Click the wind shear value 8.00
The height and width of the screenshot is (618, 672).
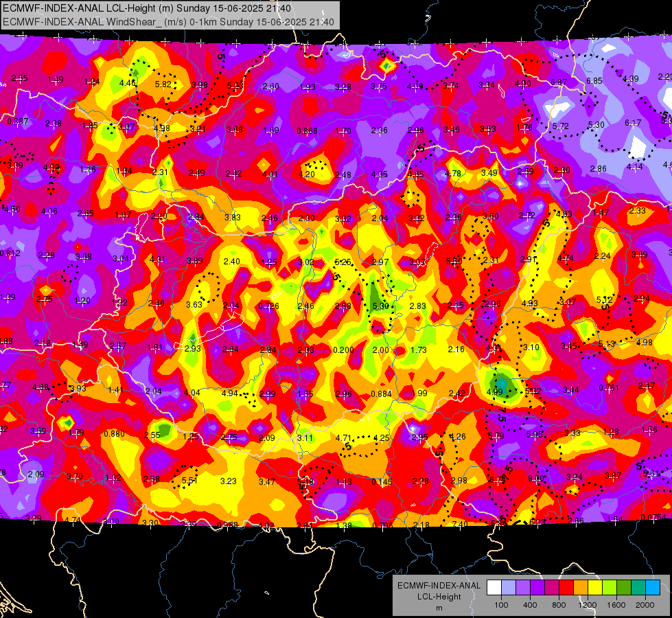tap(535, 478)
